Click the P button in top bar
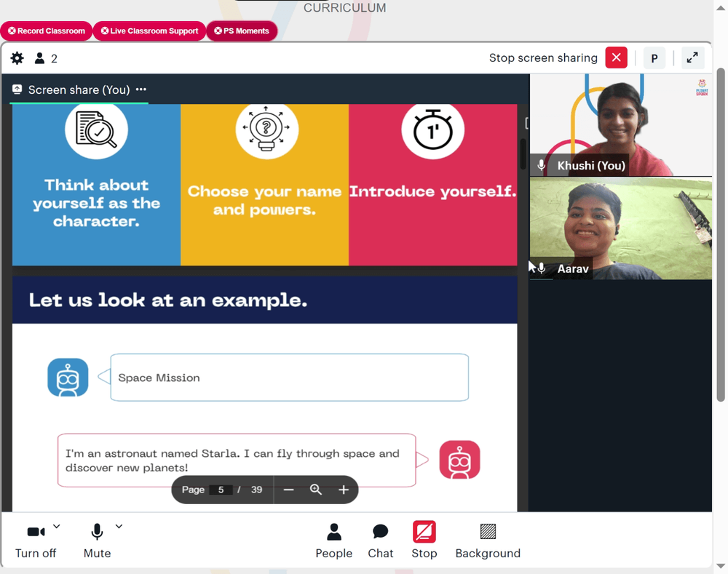This screenshot has height=574, width=728. pyautogui.click(x=654, y=58)
